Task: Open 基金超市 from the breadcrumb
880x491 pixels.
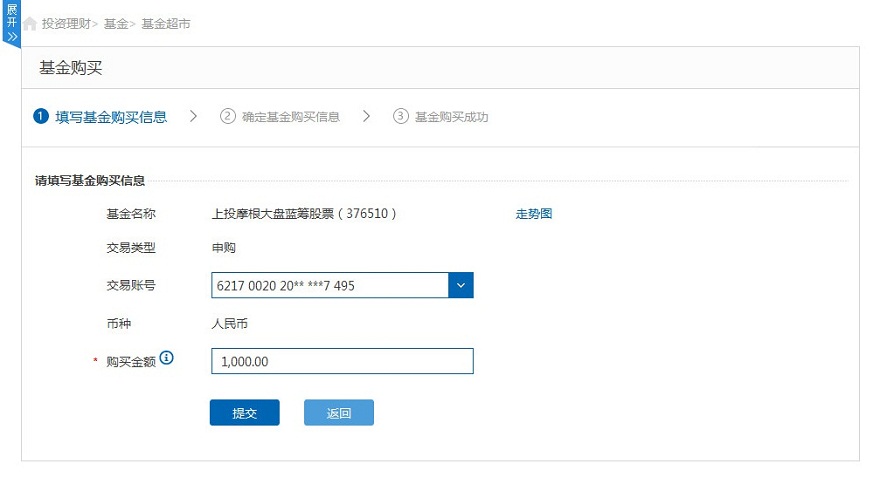Action: (x=165, y=23)
